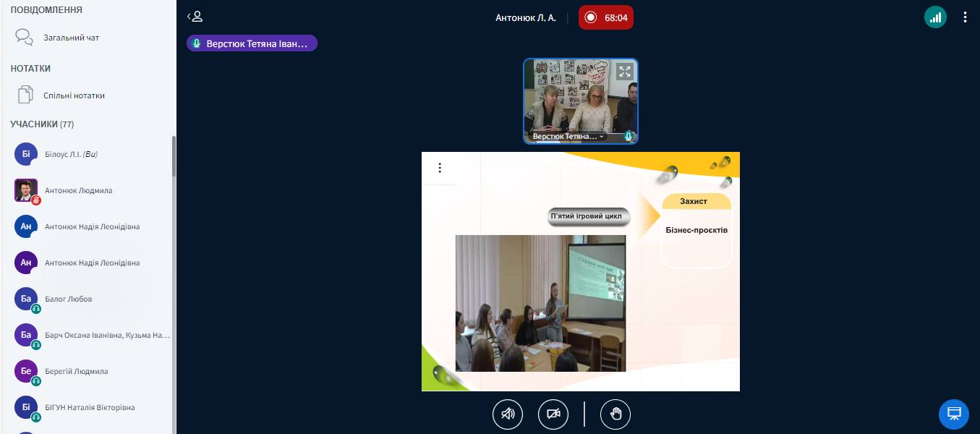Click talking indicator Верстюк Тетяна Іванівна
The image size is (980, 434).
(252, 43)
